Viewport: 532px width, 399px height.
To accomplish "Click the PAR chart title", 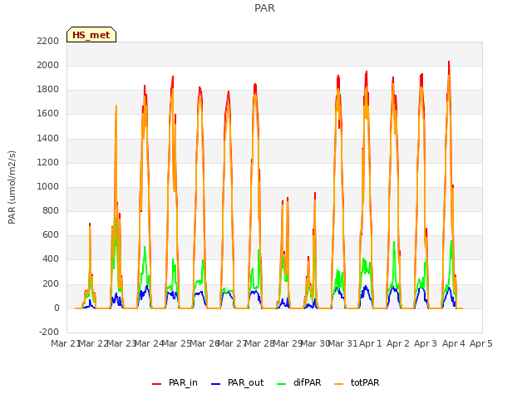I will (264, 8).
